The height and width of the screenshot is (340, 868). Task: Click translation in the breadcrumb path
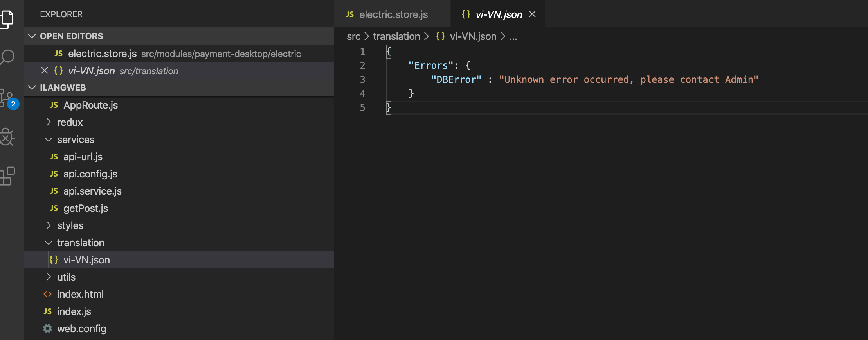[x=396, y=36]
